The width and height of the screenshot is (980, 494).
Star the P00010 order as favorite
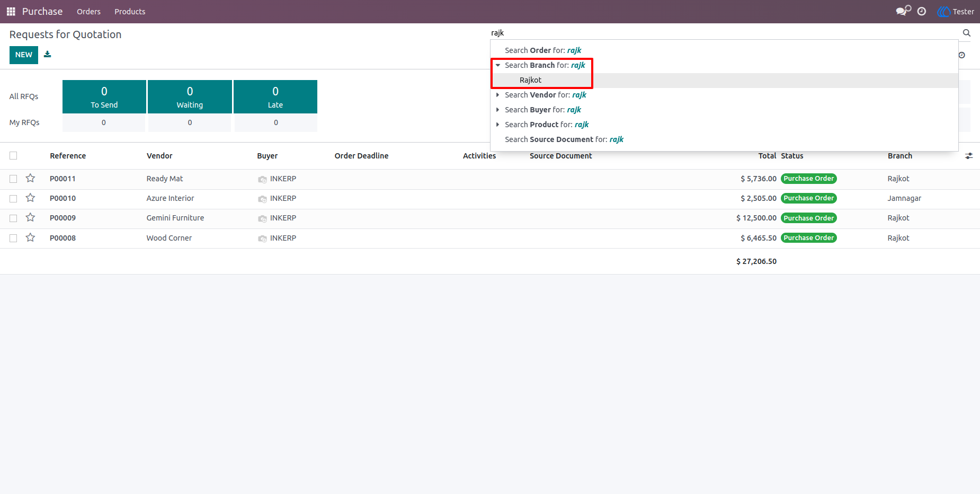coord(31,198)
